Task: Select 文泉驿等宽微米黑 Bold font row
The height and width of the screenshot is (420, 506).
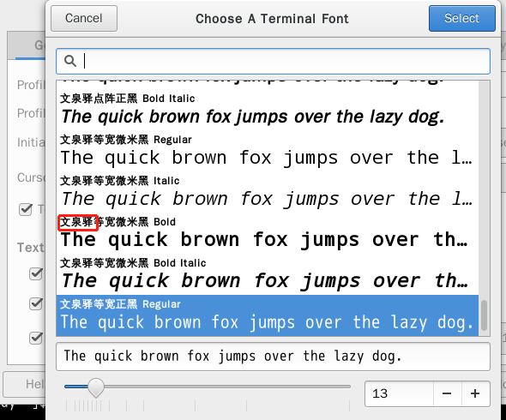Action: (268, 233)
